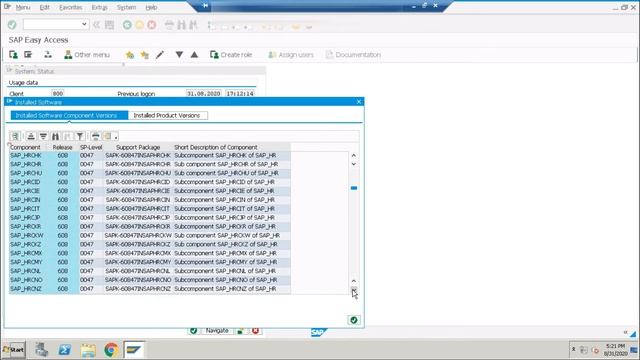The image size is (640, 360).
Task: Open the Edit menu
Action: (x=44, y=7)
